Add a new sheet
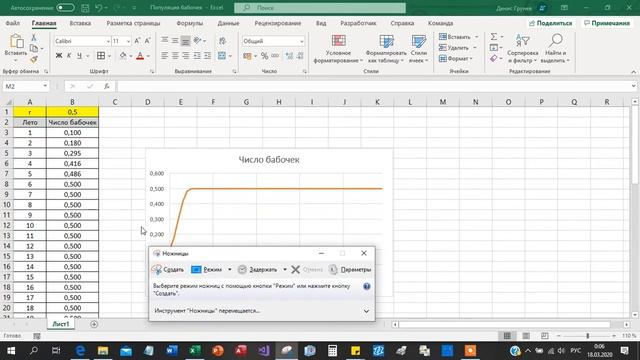This screenshot has height=360, width=640. click(x=94, y=324)
